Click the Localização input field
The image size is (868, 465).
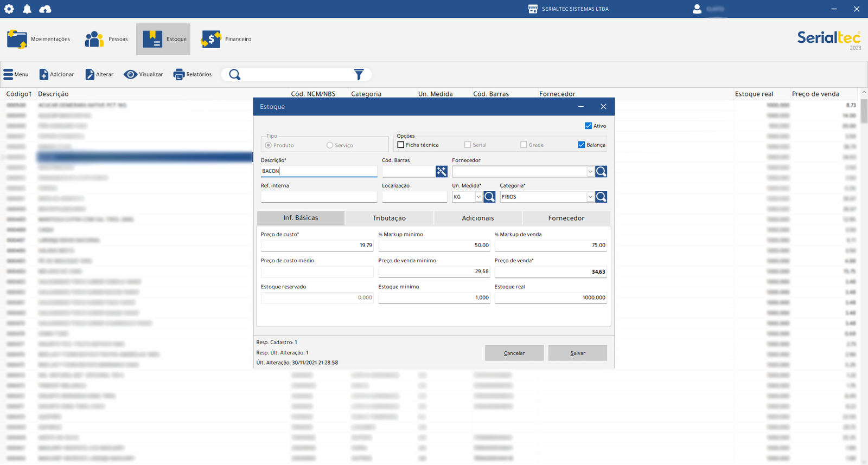[414, 197]
